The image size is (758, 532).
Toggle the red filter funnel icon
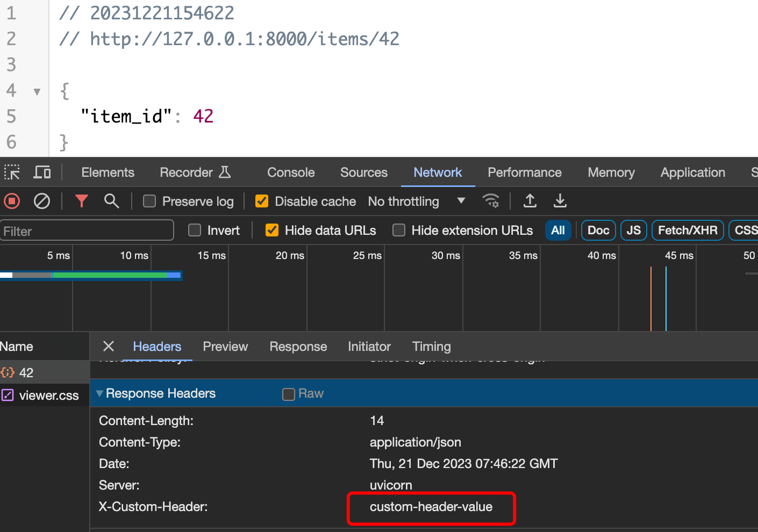(x=81, y=202)
